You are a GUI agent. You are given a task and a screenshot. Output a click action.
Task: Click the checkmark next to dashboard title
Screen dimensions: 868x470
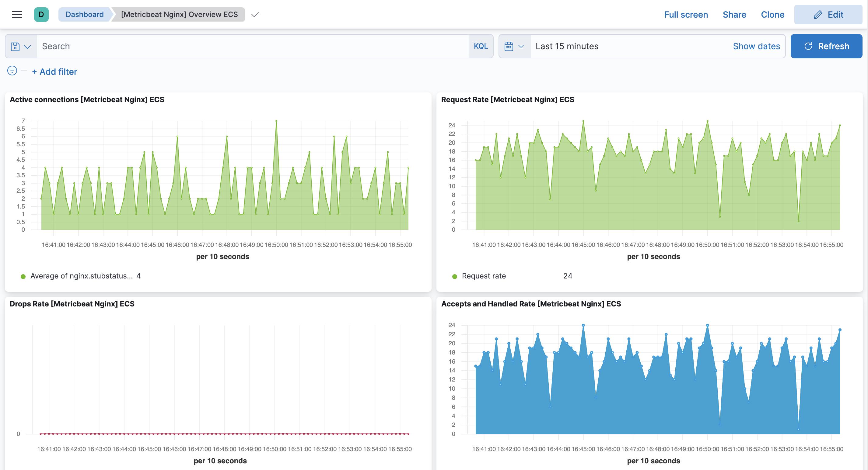tap(255, 15)
